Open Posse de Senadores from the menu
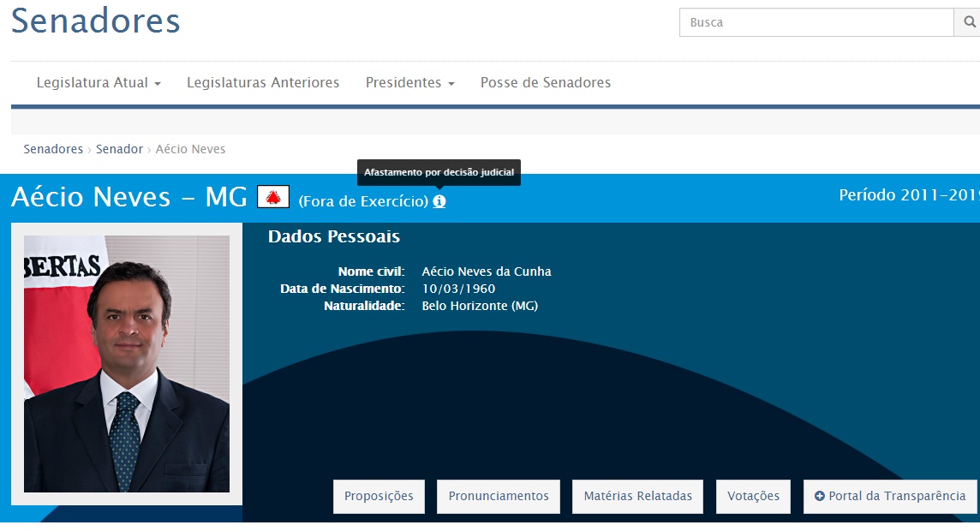 click(x=546, y=82)
